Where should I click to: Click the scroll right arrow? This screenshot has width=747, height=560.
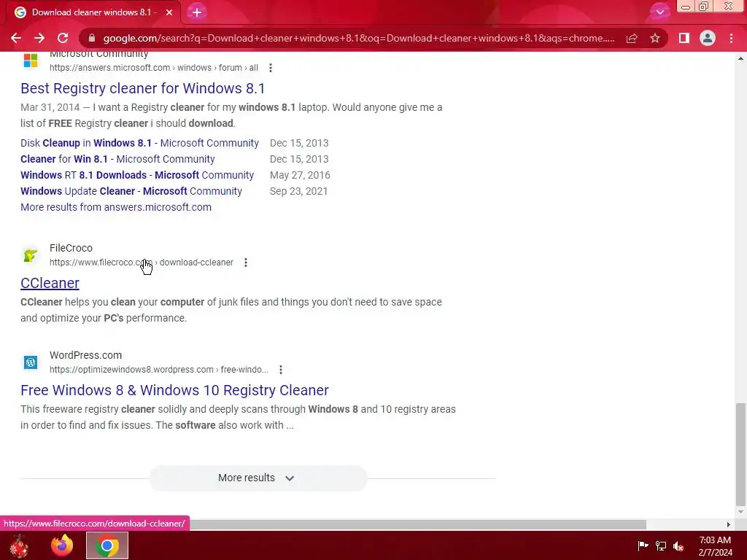click(729, 524)
